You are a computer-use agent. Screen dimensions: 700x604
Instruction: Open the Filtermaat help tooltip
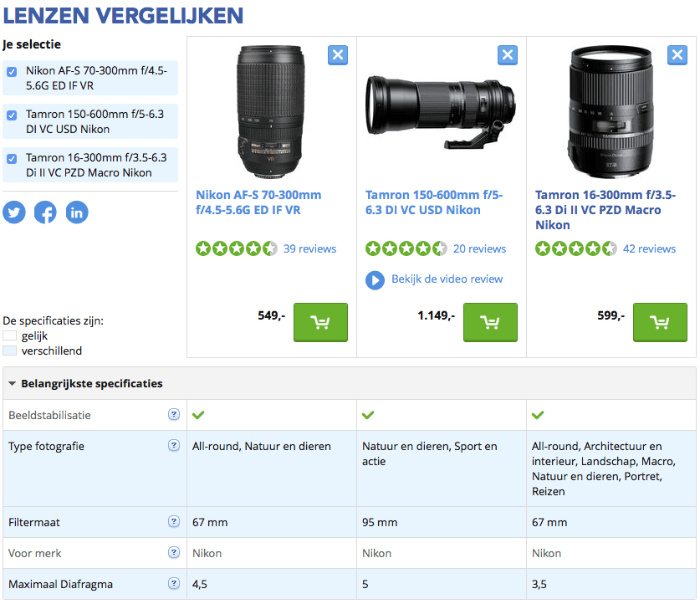click(x=173, y=521)
